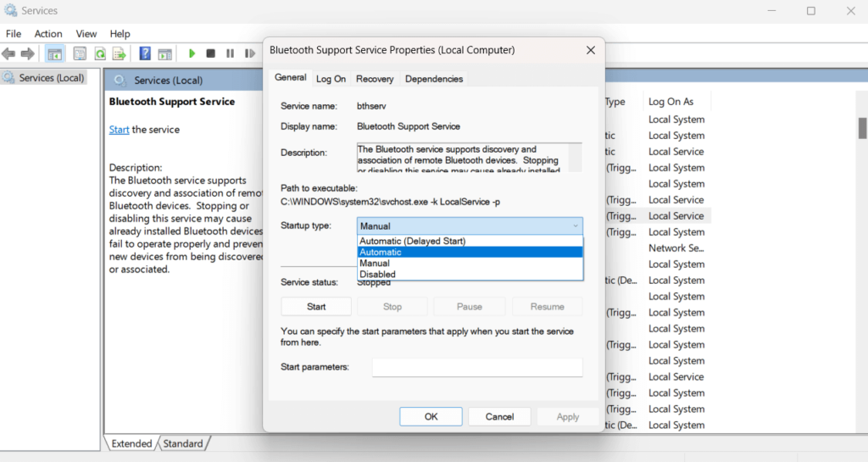Click the Pause button in dialog
Image resolution: width=868 pixels, height=462 pixels.
point(470,307)
